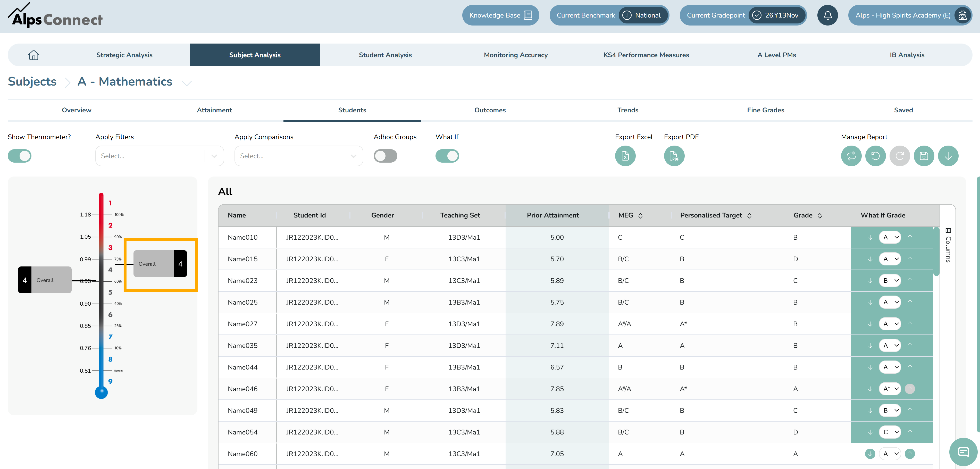Open the Columns side panel
Viewport: 980px width, 469px height.
tap(948, 245)
